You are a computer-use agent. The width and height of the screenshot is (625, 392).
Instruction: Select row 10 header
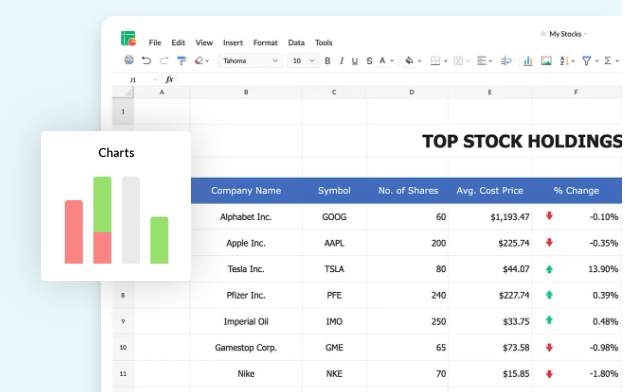(123, 347)
